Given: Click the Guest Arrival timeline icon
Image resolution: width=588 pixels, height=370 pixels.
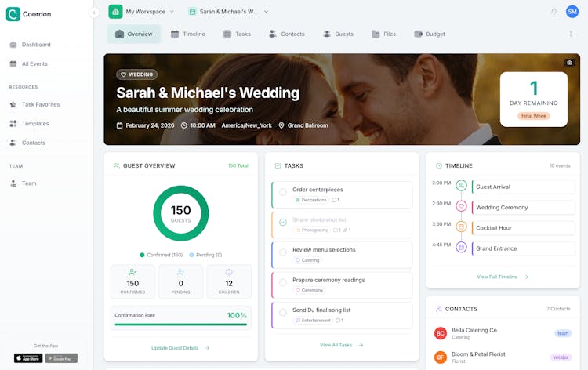Looking at the screenshot, I should 461,187.
